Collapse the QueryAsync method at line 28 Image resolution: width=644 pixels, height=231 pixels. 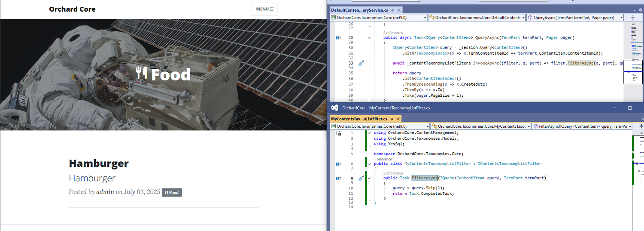pyautogui.click(x=369, y=38)
